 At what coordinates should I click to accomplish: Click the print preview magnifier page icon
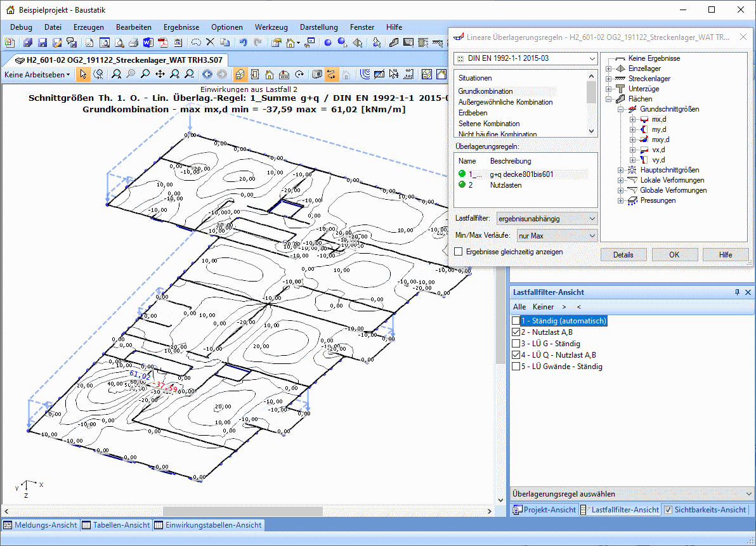click(119, 42)
